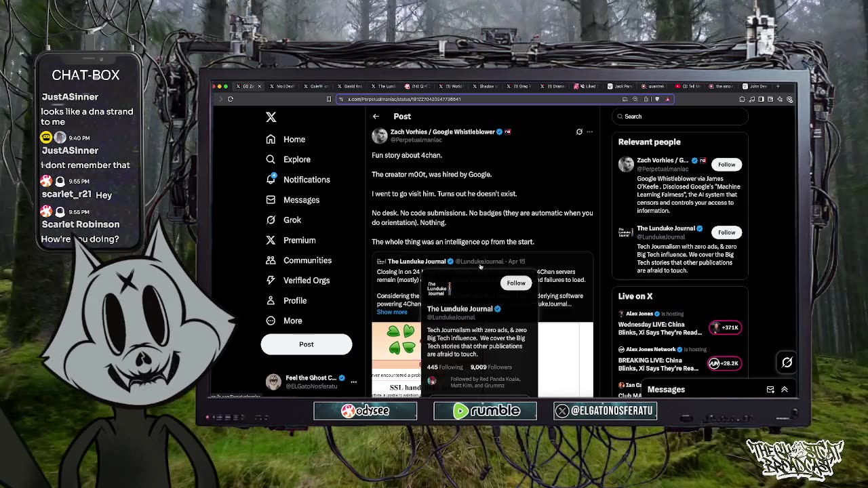Click the X logo in the sidebar

coord(271,117)
